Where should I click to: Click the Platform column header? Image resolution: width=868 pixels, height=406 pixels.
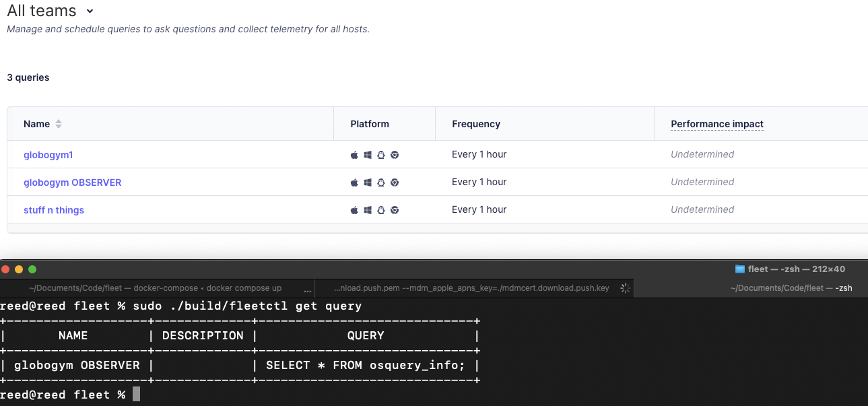tap(370, 124)
